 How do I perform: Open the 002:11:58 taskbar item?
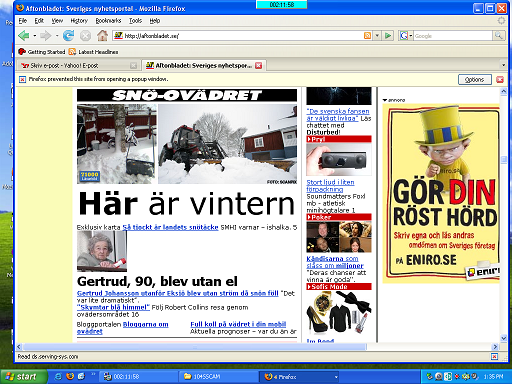point(138,377)
